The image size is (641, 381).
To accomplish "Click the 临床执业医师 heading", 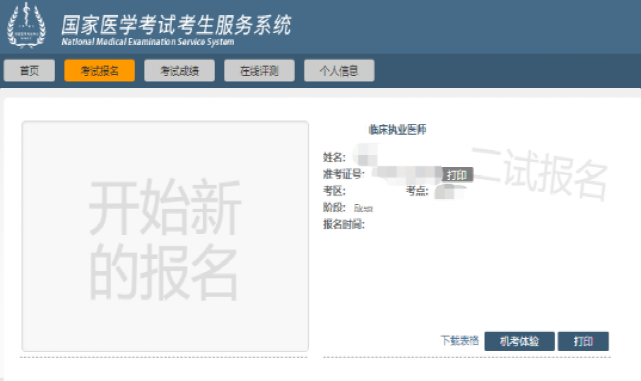I will (397, 130).
